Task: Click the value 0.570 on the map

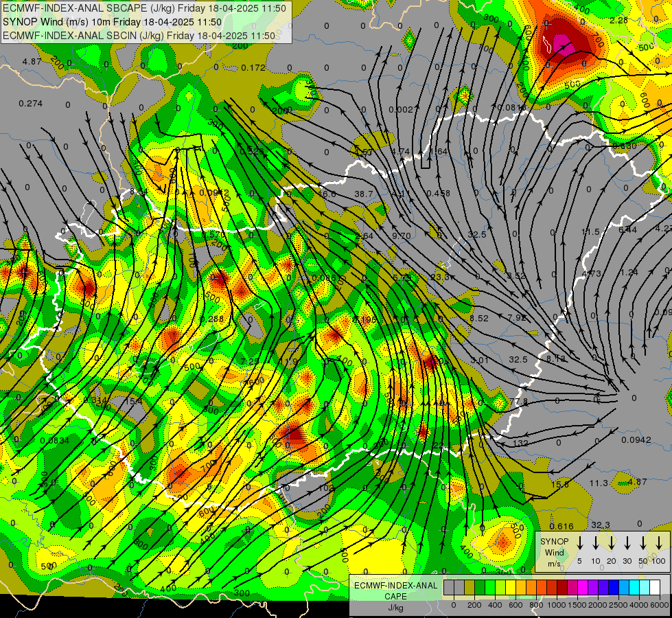Action: click(213, 235)
